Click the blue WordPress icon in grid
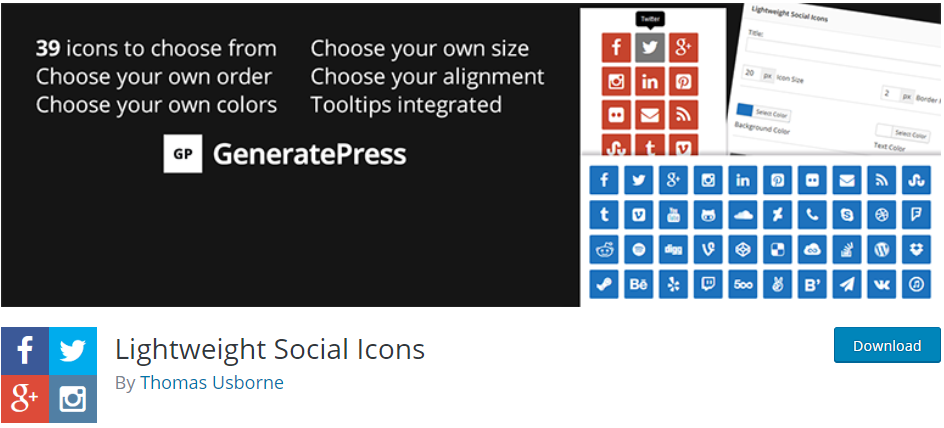 pyautogui.click(x=881, y=249)
